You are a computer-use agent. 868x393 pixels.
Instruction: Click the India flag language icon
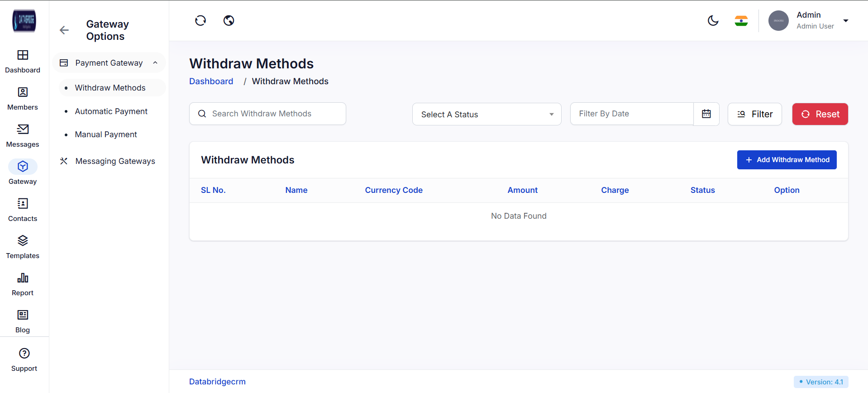741,21
